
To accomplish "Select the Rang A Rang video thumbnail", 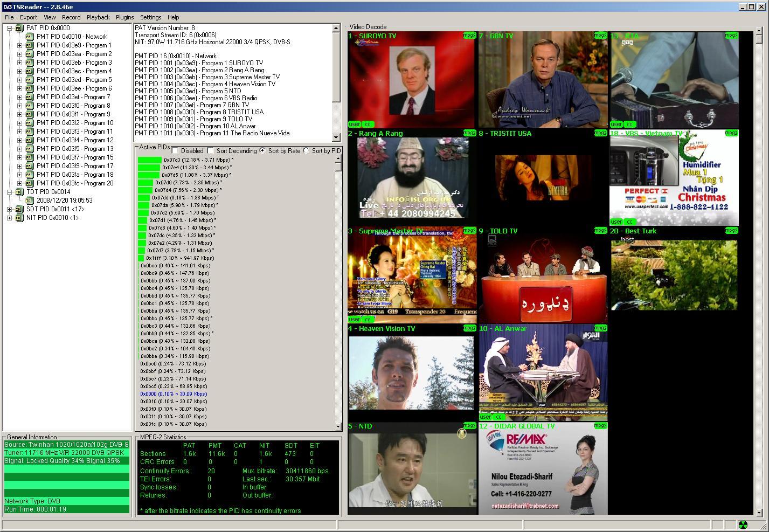I will coord(412,177).
